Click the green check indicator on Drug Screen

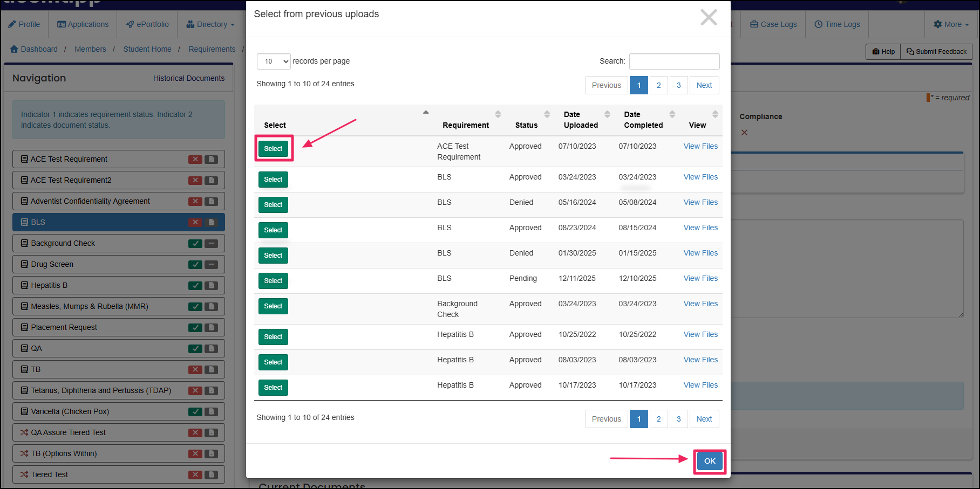[195, 264]
